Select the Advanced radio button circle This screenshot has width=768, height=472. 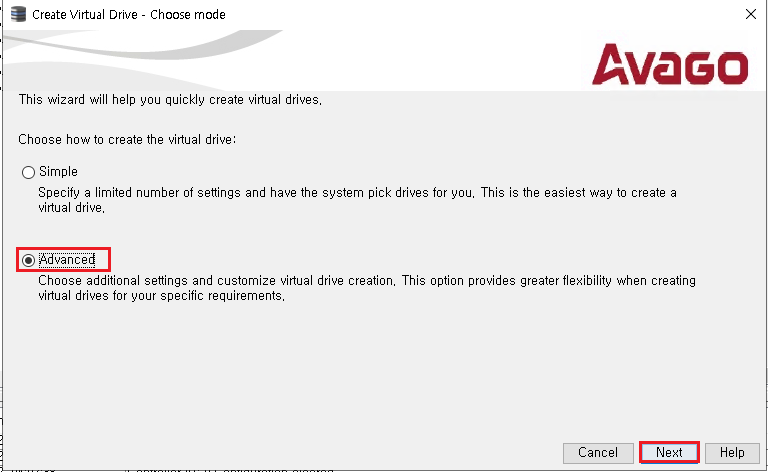(x=28, y=260)
